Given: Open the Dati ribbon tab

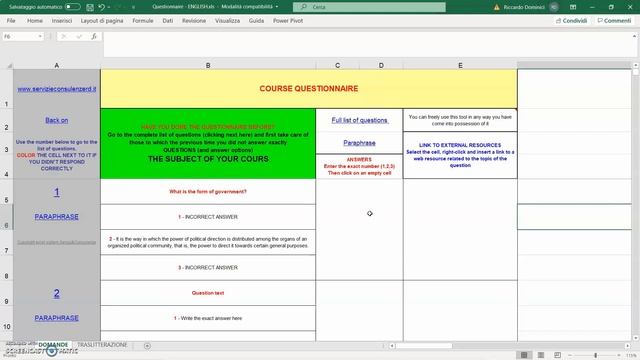Looking at the screenshot, I should (x=167, y=20).
